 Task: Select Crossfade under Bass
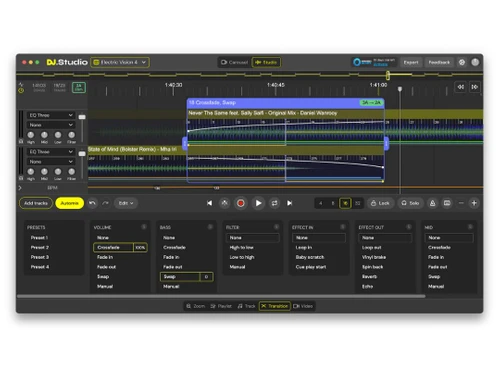coord(174,247)
